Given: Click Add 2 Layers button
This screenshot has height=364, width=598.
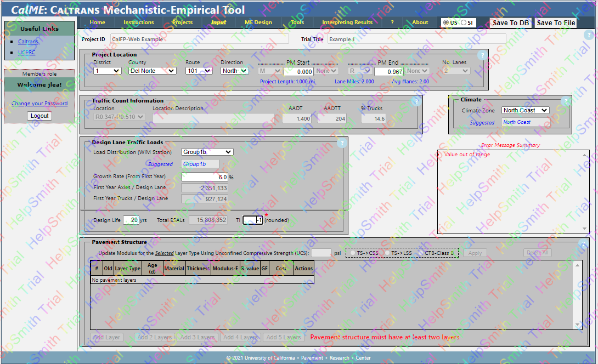Looking at the screenshot, I should [x=155, y=337].
